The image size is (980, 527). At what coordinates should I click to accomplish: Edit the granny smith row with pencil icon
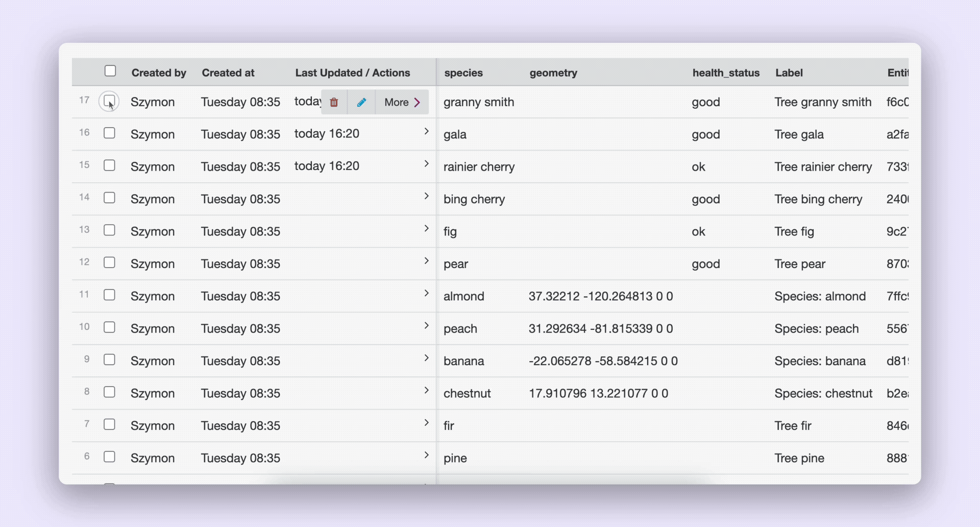click(361, 102)
